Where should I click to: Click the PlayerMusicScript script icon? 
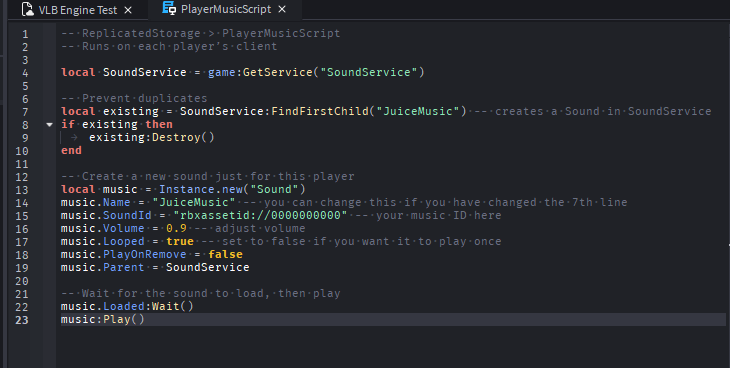[169, 8]
